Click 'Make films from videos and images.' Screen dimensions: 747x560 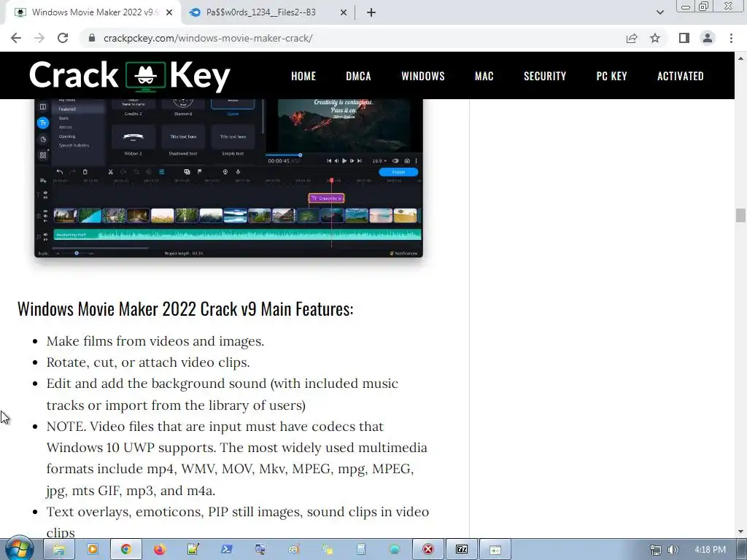click(x=155, y=341)
